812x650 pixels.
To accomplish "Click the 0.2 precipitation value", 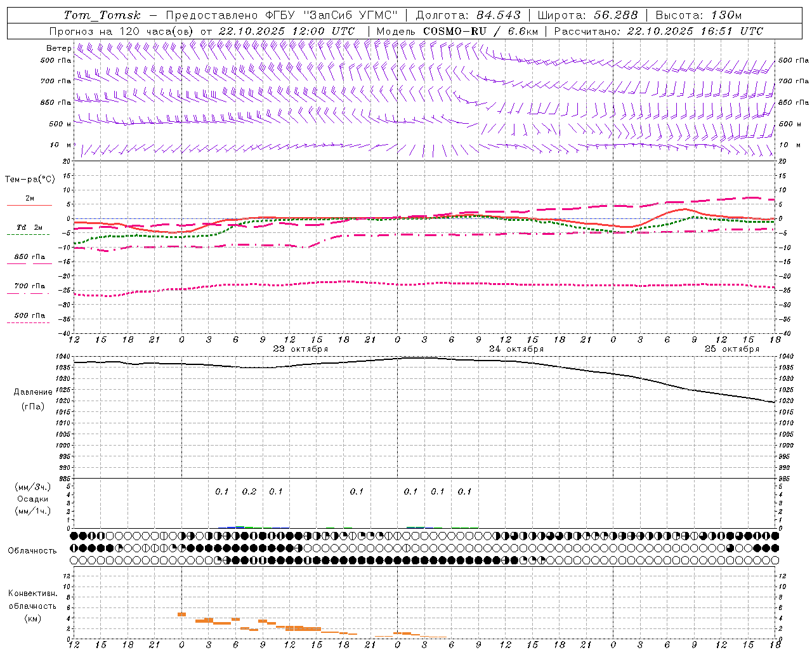I will [x=249, y=492].
